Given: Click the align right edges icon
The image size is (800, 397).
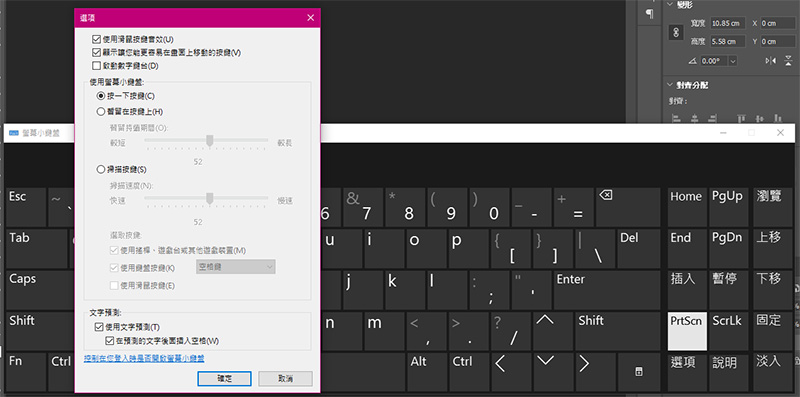Looking at the screenshot, I should pyautogui.click(x=712, y=118).
